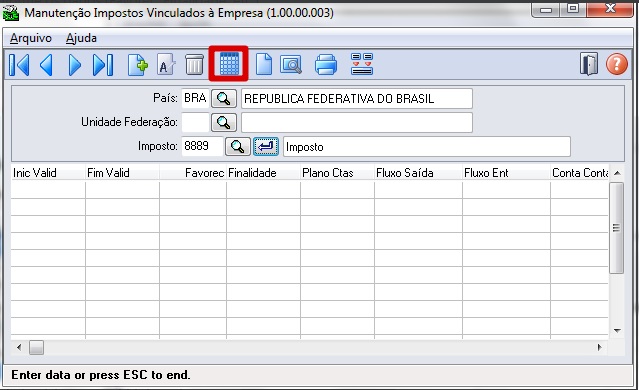This screenshot has height=390, width=639.
Task: Click the País code field containing BRA
Action: [196, 98]
